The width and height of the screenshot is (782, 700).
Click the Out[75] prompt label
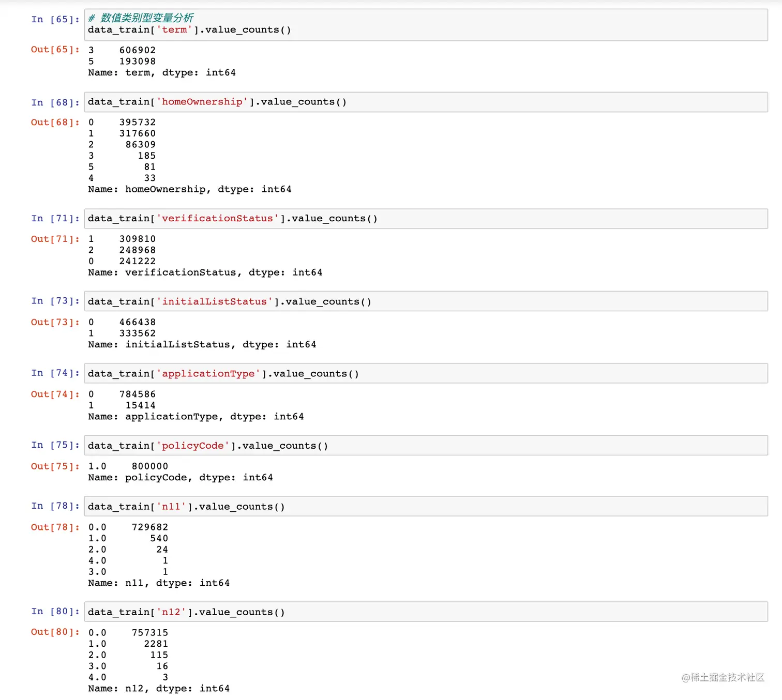(55, 466)
